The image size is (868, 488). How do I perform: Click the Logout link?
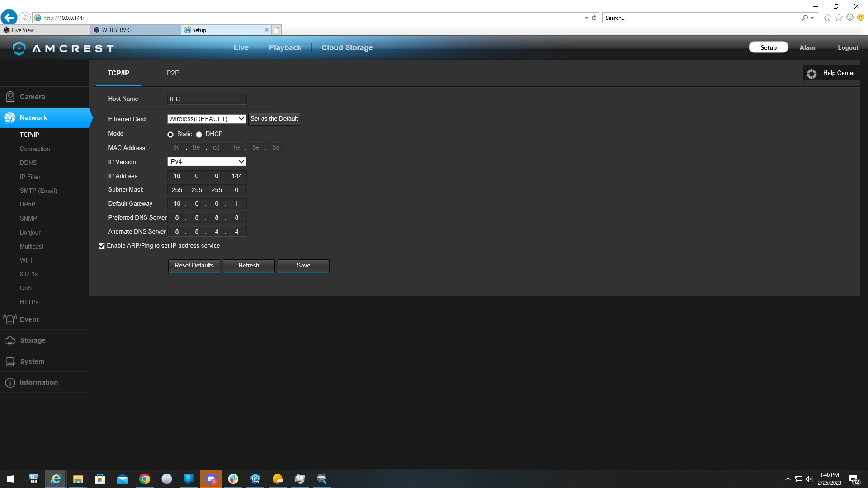848,47
